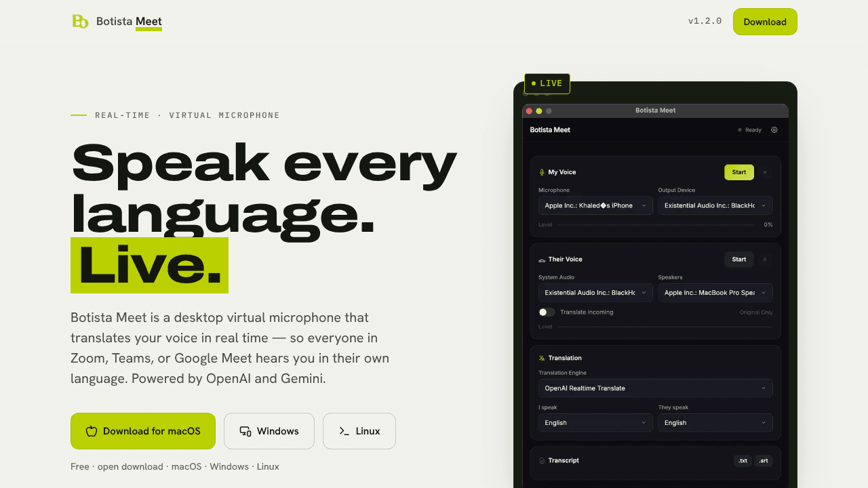Image resolution: width=868 pixels, height=488 pixels.
Task: Click the Their Voice level meter
Action: (x=665, y=327)
